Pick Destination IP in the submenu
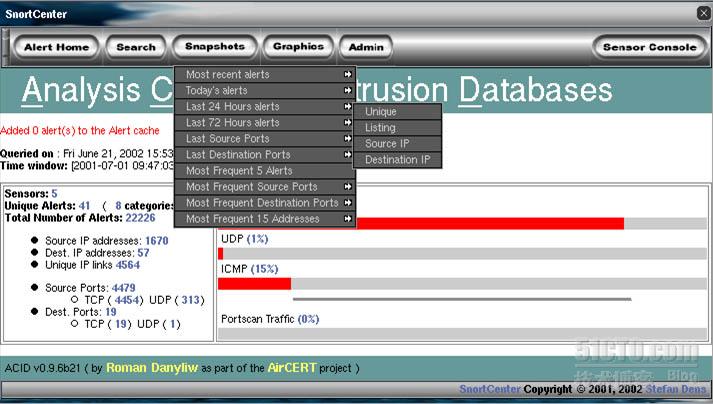This screenshot has height=404, width=713. click(x=397, y=160)
